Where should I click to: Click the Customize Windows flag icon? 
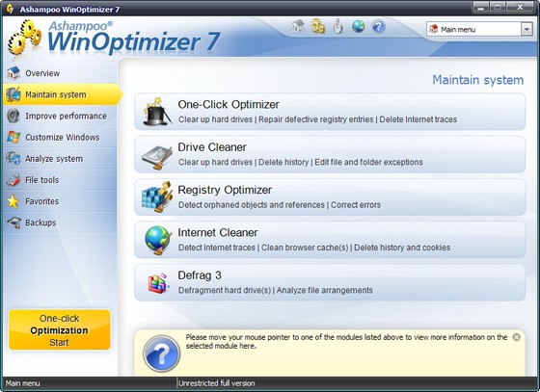tap(13, 137)
